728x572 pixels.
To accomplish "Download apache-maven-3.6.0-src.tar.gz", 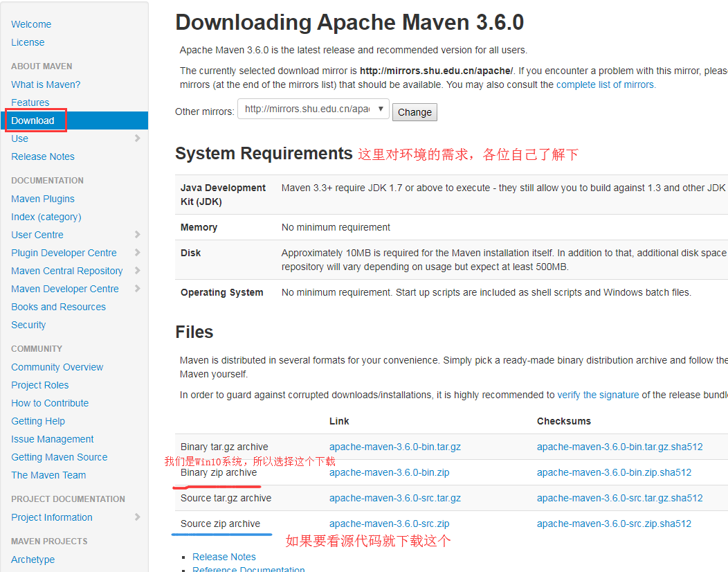I will [395, 498].
